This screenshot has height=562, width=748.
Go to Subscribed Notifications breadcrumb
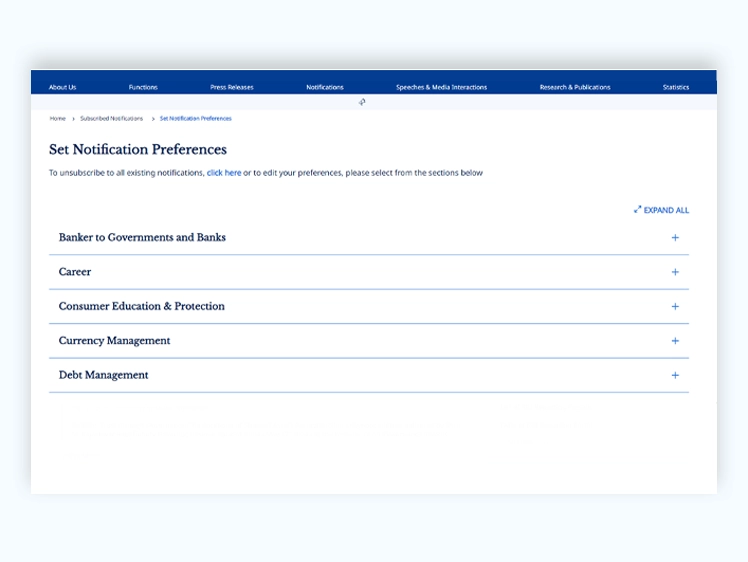(112, 118)
